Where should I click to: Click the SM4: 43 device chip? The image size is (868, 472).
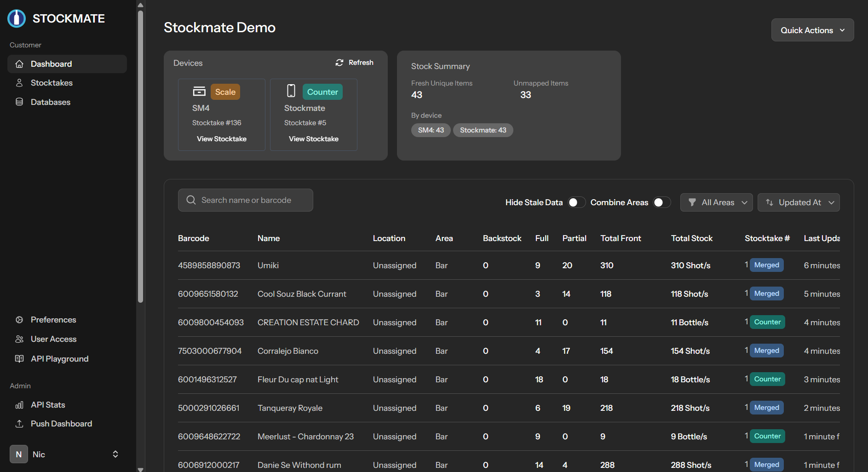[x=431, y=130]
